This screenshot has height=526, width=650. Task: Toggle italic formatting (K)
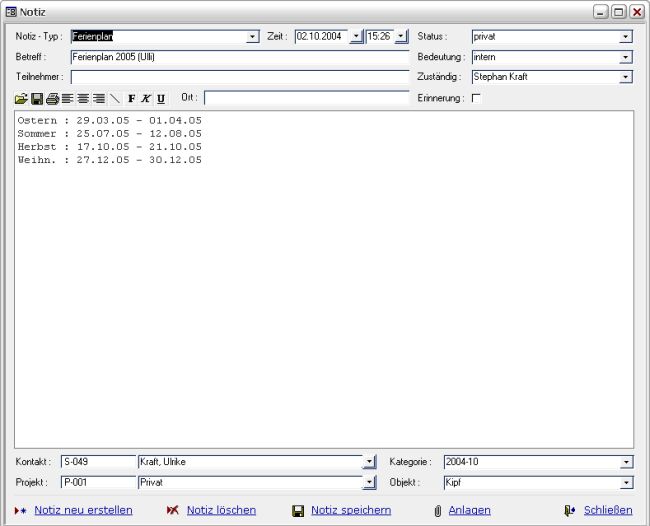[x=146, y=98]
